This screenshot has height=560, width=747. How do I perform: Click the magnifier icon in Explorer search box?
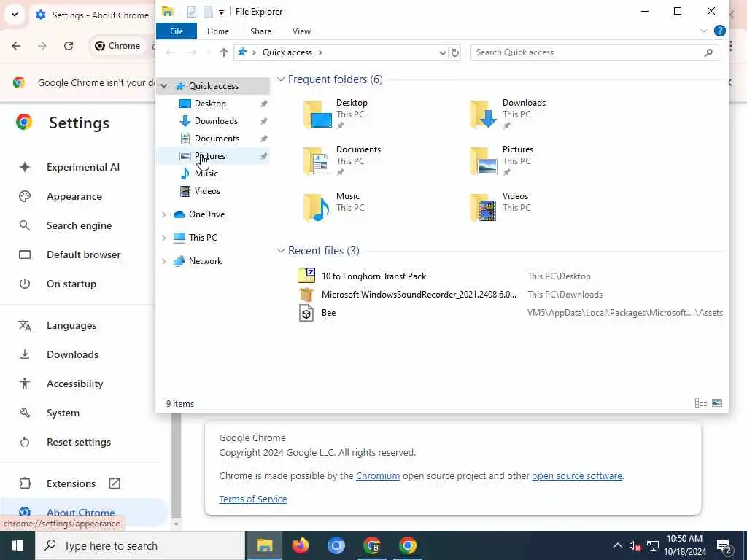[x=708, y=52]
